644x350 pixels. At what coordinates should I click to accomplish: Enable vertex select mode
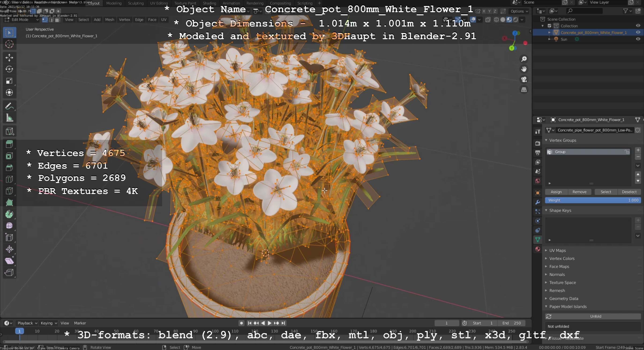click(45, 20)
